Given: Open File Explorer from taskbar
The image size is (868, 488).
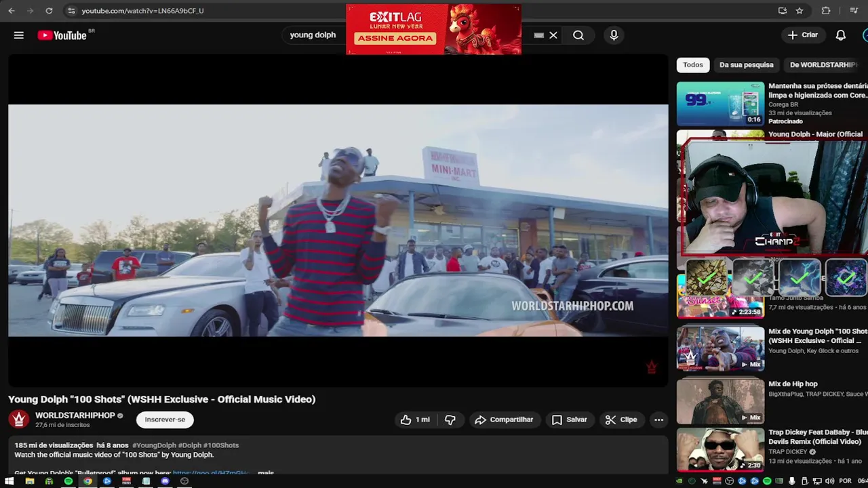Looking at the screenshot, I should click(x=29, y=481).
